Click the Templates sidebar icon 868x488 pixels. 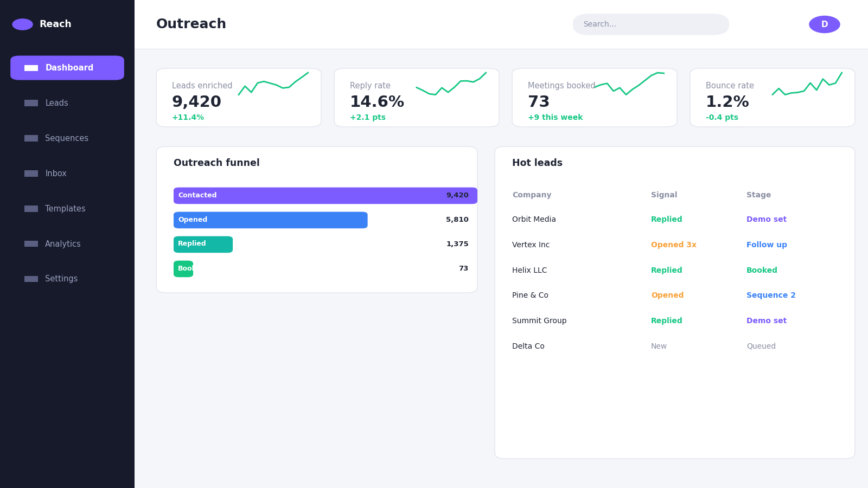tap(31, 209)
